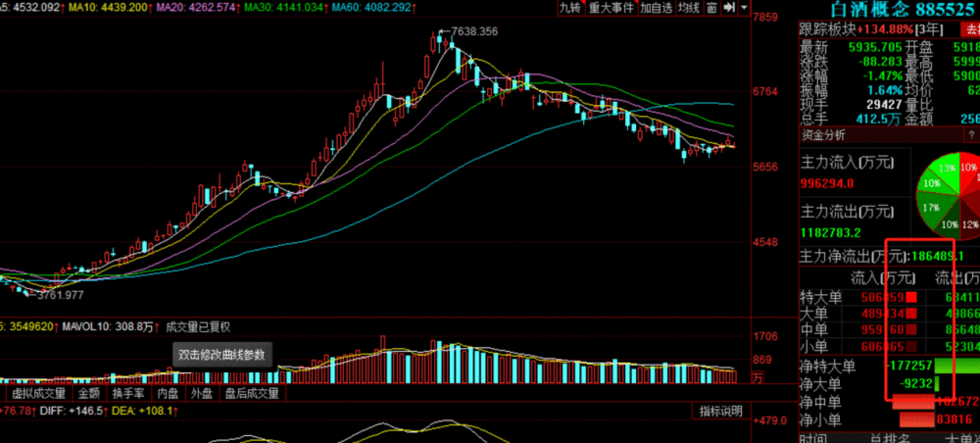Add stock to watchlist with 加自选
980x443 pixels.
click(x=657, y=8)
